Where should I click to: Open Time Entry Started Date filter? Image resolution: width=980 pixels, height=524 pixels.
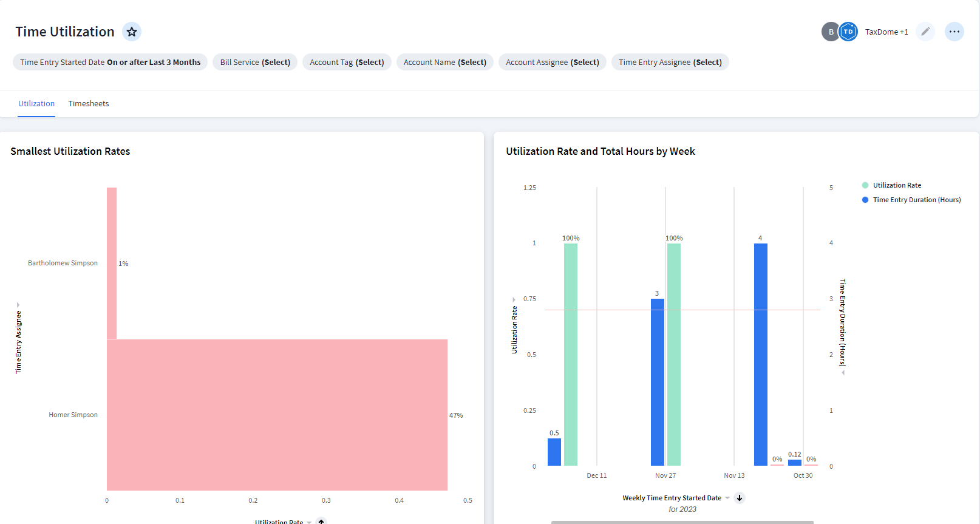pos(110,62)
